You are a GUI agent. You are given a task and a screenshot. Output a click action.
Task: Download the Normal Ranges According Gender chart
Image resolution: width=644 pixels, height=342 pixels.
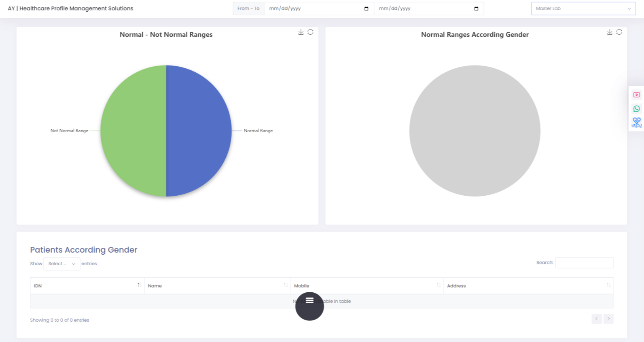[609, 32]
